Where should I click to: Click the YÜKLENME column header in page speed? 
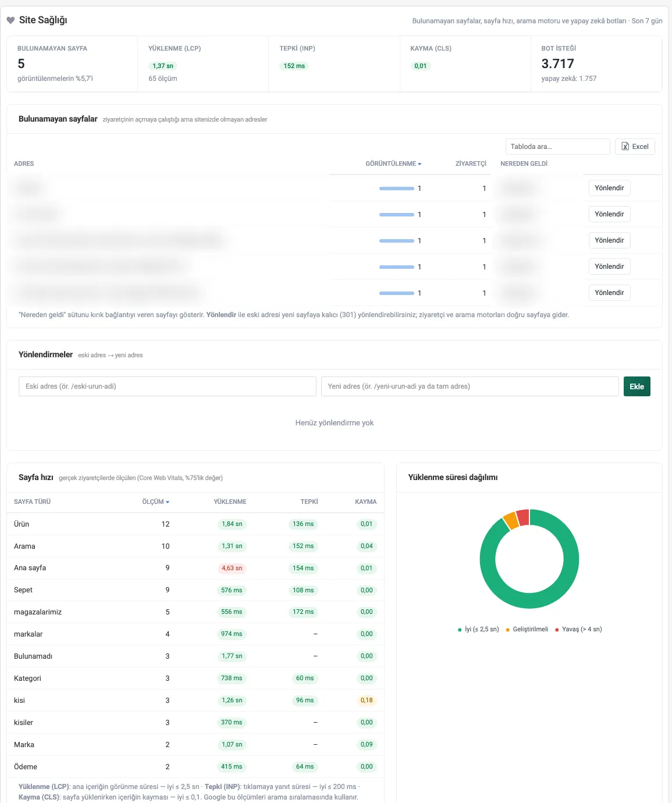coord(230,502)
